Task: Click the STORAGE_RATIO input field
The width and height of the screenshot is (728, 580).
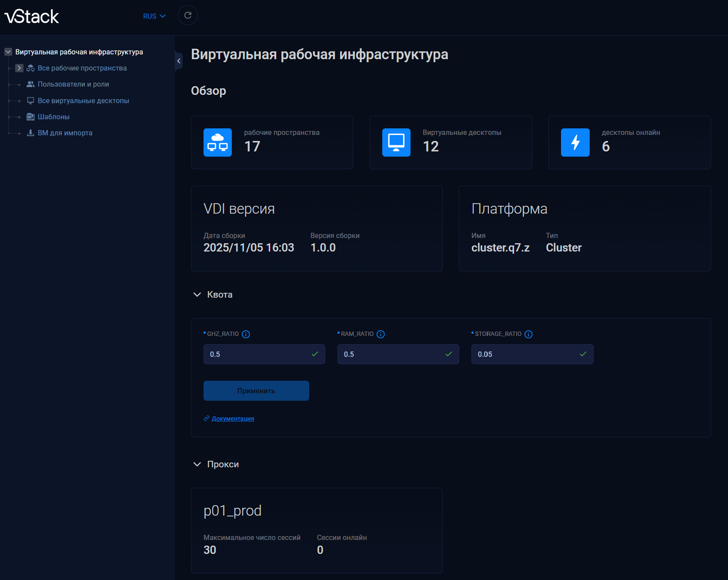Action: [525, 354]
